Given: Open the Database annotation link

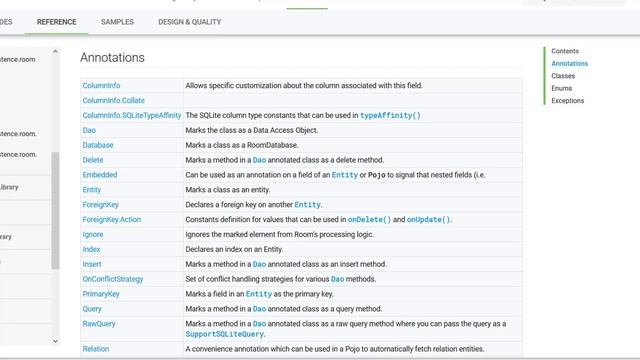Looking at the screenshot, I should 98,145.
